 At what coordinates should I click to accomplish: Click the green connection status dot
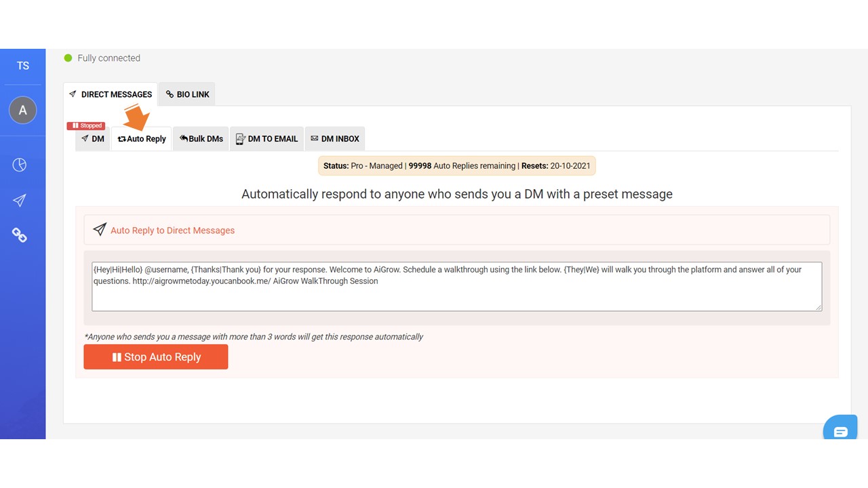pos(68,58)
